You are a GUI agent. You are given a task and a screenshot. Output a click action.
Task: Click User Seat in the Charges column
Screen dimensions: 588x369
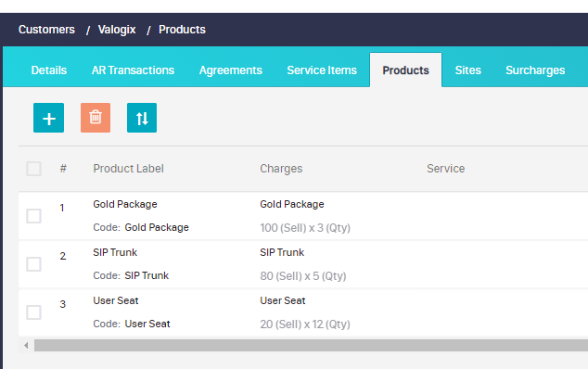[283, 300]
